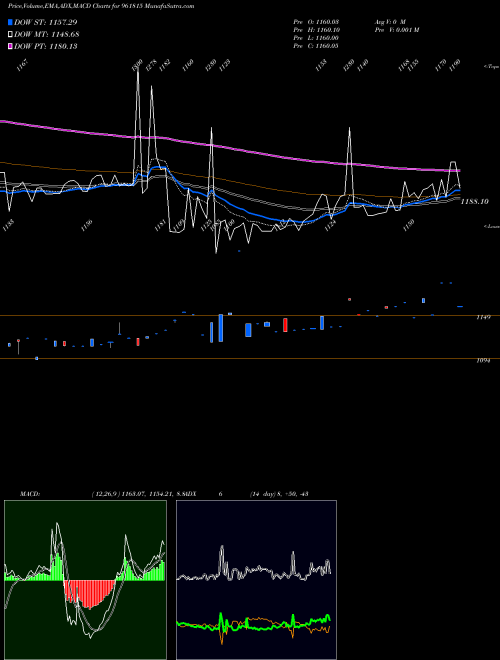The image size is (500, 660).
Task: Click the MACD (12,26,9) parameters text
Action: pyautogui.click(x=139, y=494)
